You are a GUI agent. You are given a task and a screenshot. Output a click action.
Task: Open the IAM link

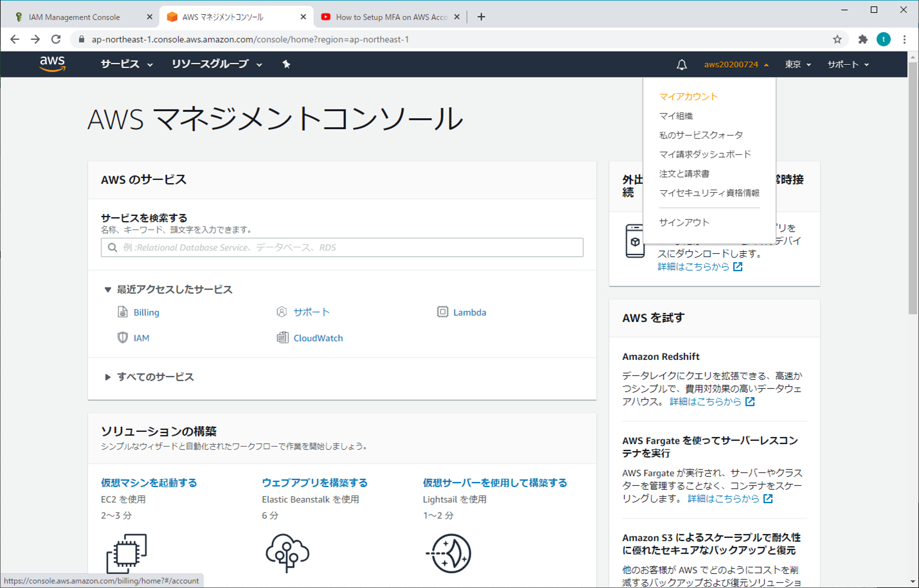tap(141, 338)
